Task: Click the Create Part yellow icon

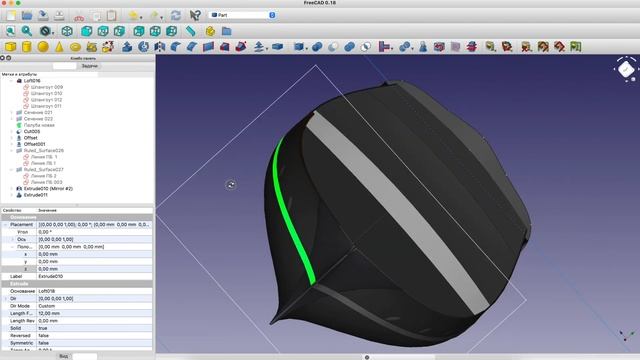Action: pos(210,31)
